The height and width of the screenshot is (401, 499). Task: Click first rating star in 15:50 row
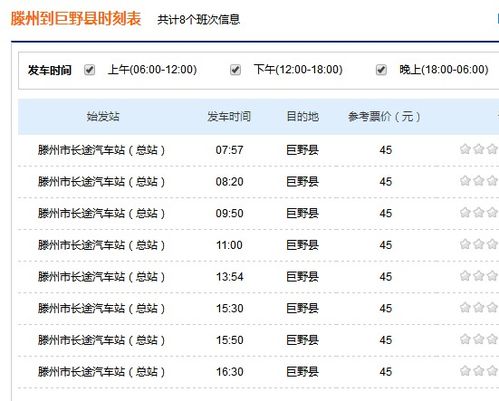point(465,339)
